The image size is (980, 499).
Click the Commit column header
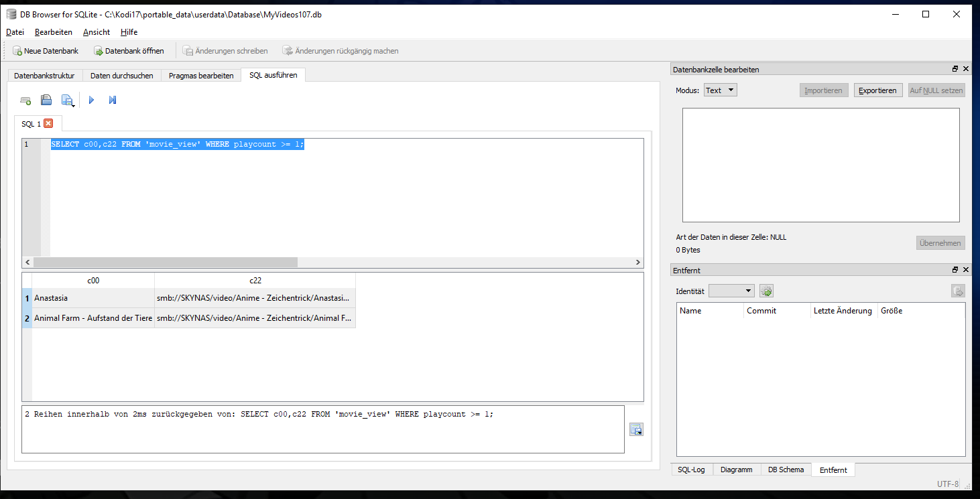click(777, 311)
